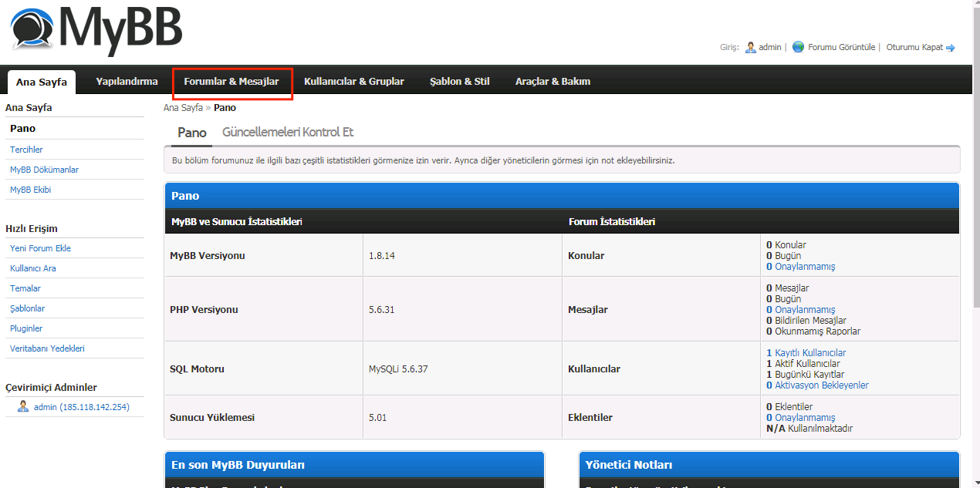Switch to Güncellemeleri Kontrol Et tab
980x488 pixels.
click(x=288, y=132)
